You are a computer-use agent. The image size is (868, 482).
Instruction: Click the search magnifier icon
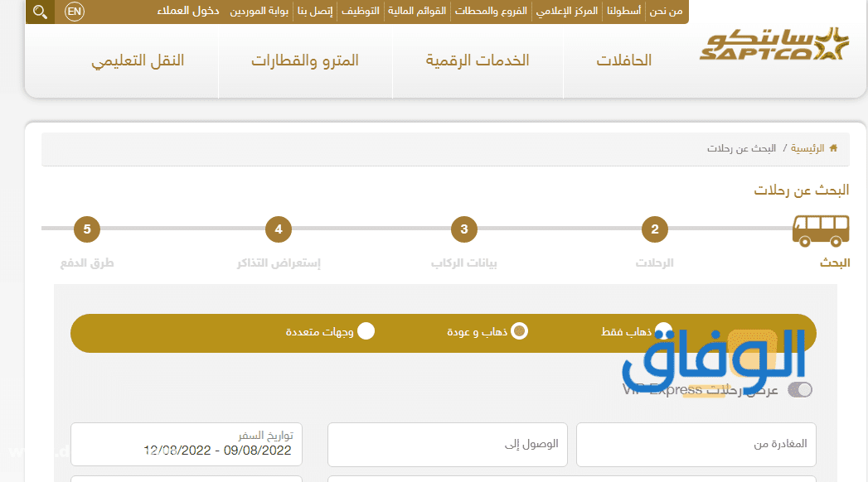click(40, 12)
